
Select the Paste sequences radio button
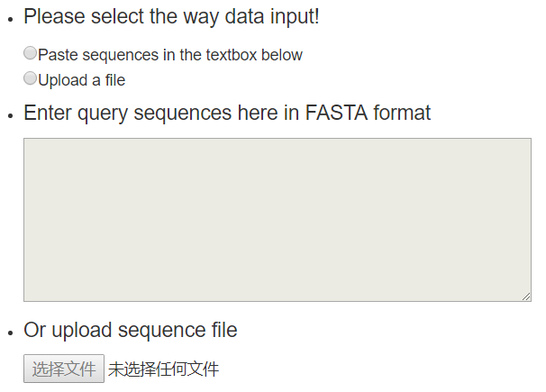point(31,54)
